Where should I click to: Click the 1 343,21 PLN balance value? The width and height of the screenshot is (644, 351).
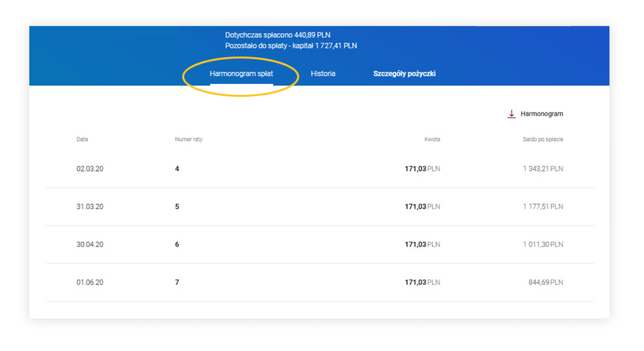[543, 169]
